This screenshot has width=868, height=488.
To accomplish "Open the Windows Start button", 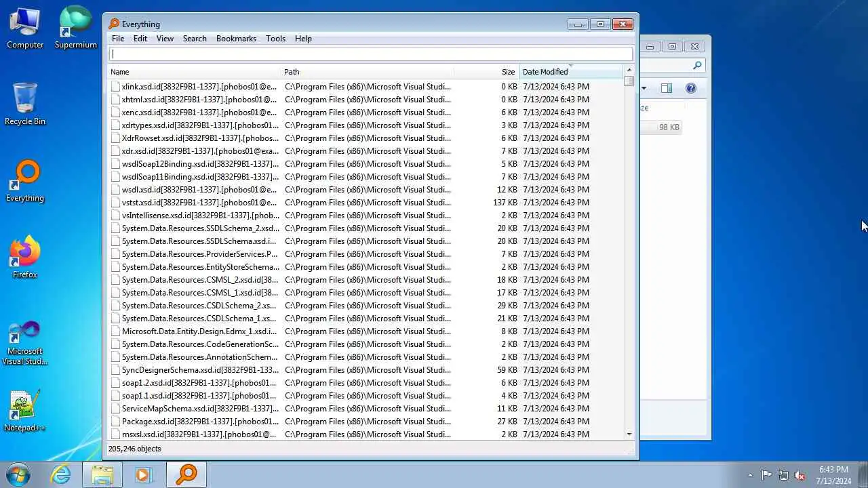I will (18, 474).
